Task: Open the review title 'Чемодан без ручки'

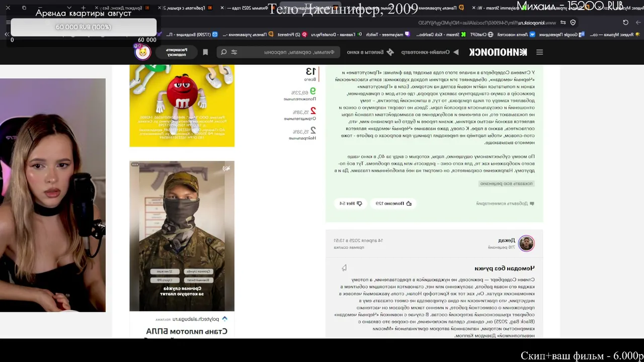Action: tap(504, 268)
